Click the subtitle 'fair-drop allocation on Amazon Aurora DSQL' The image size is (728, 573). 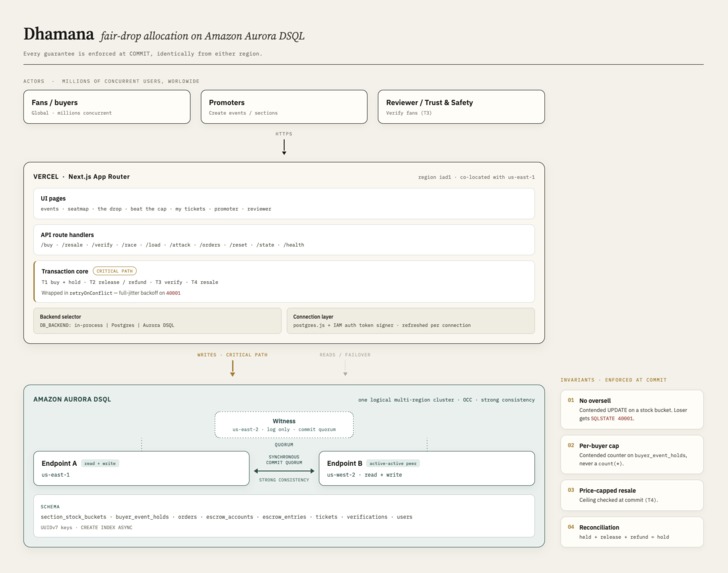(202, 36)
